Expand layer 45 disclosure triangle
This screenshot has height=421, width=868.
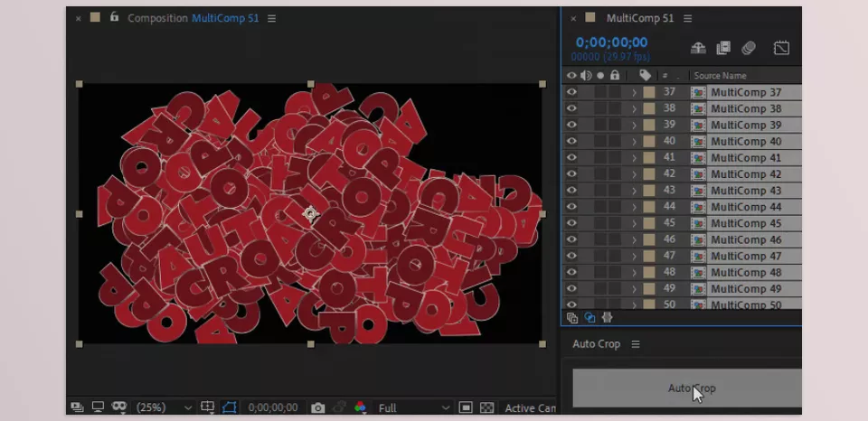coord(635,223)
